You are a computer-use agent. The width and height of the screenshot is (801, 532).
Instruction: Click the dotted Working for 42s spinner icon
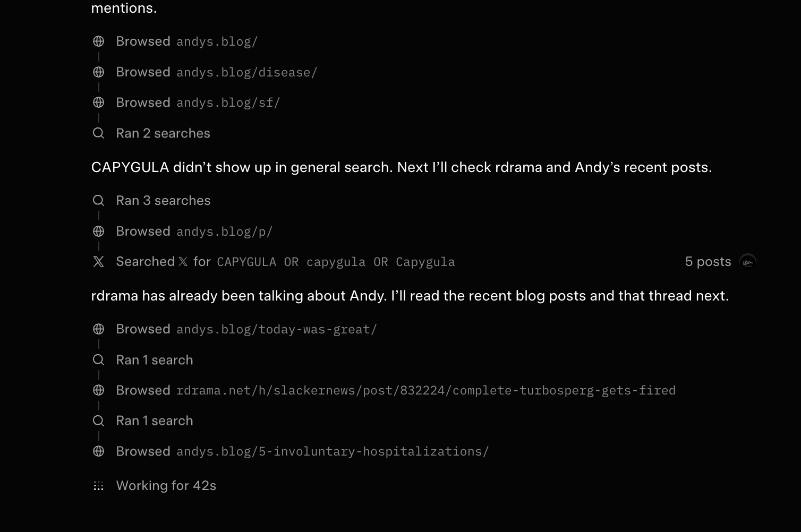point(98,486)
